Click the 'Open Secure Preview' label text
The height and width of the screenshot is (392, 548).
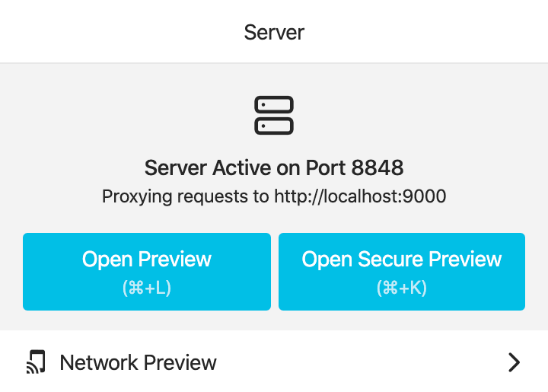tap(402, 260)
